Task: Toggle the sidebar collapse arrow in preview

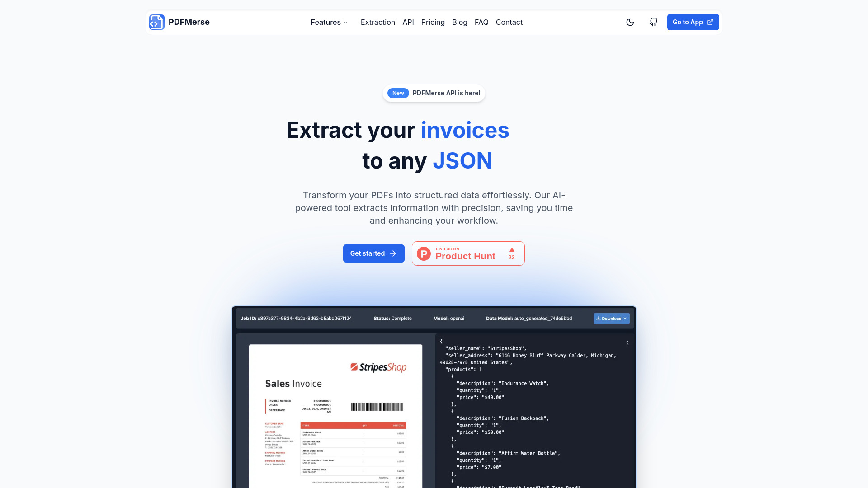Action: [627, 343]
